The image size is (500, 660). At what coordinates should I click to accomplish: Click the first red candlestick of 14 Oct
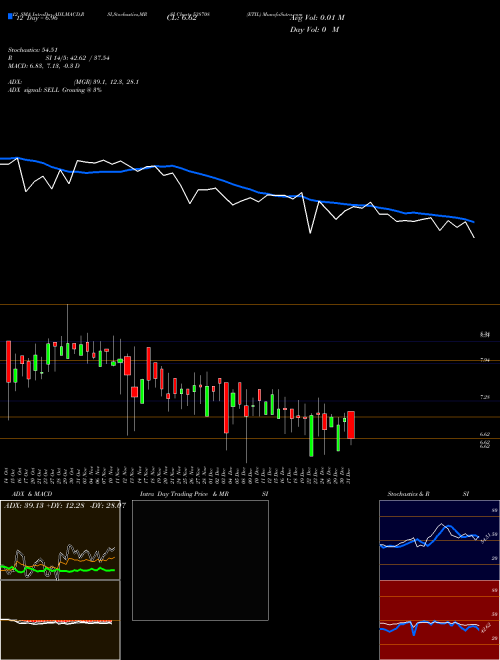pyautogui.click(x=8, y=362)
